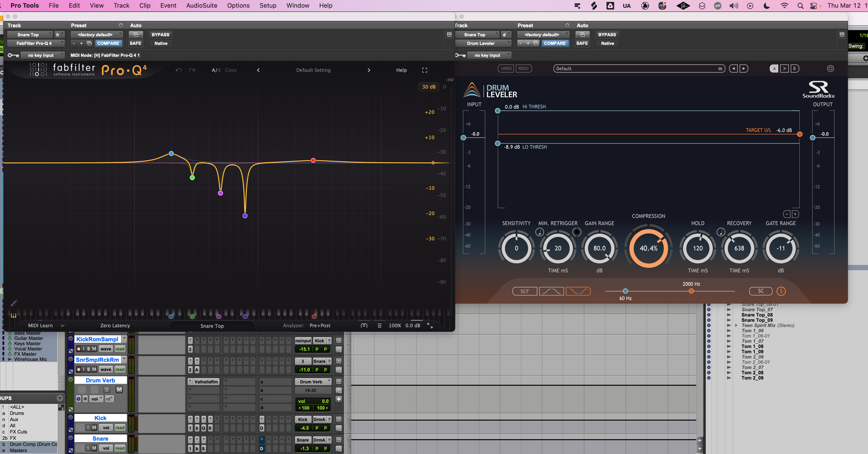This screenshot has height=454, width=868.
Task: Click the SCF button in Drum Leveler
Action: [x=525, y=291]
